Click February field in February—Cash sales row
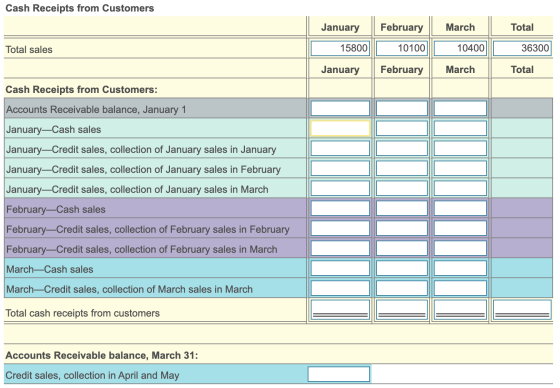This screenshot has height=388, width=560. 402,208
